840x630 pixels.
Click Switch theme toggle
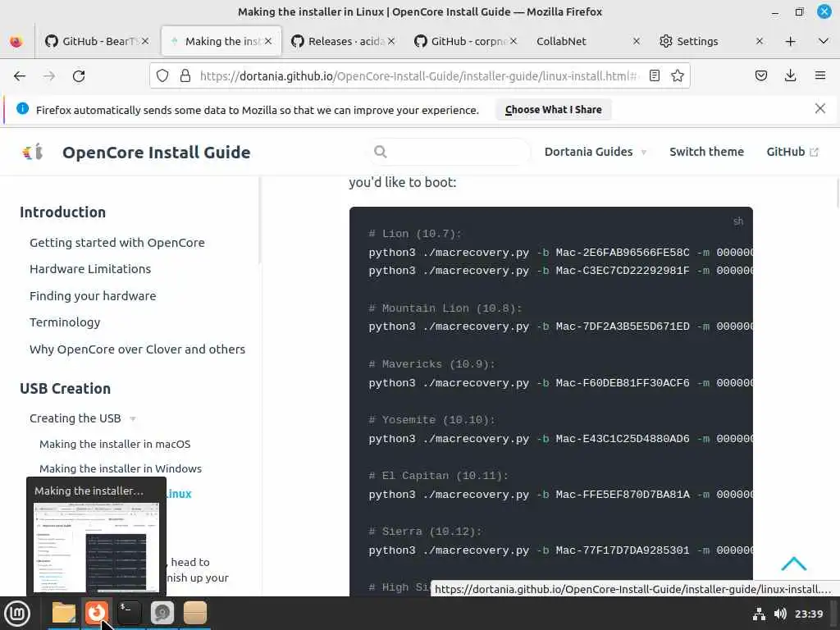click(x=706, y=152)
